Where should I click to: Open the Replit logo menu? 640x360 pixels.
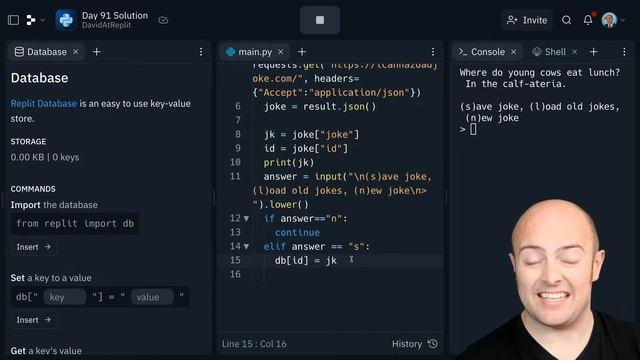(x=35, y=20)
